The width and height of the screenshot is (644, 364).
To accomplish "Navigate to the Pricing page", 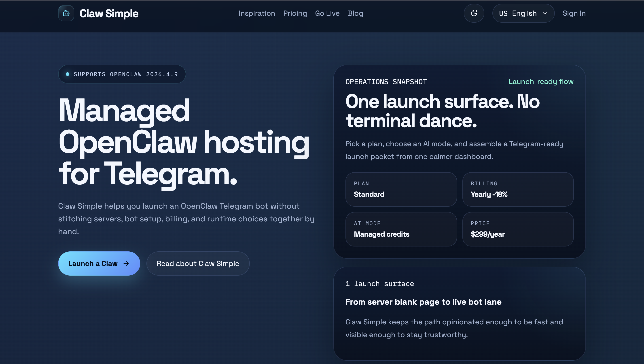I will (x=295, y=13).
